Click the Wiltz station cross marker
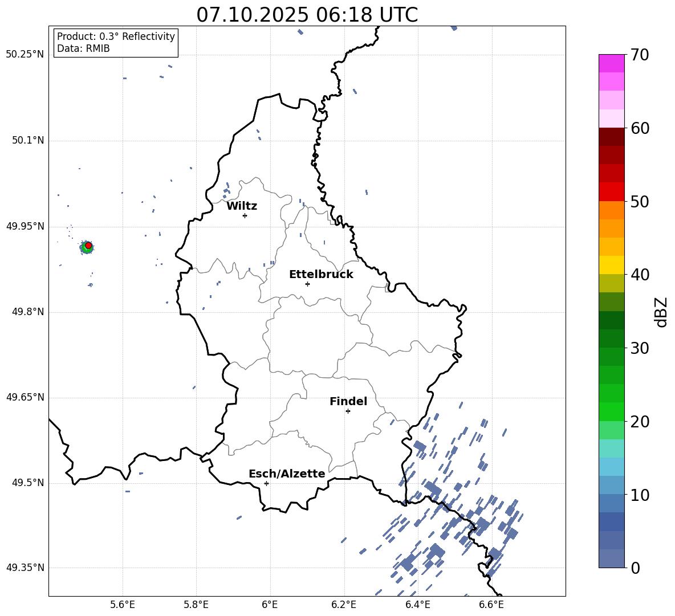This screenshot has height=616, width=675. (245, 215)
